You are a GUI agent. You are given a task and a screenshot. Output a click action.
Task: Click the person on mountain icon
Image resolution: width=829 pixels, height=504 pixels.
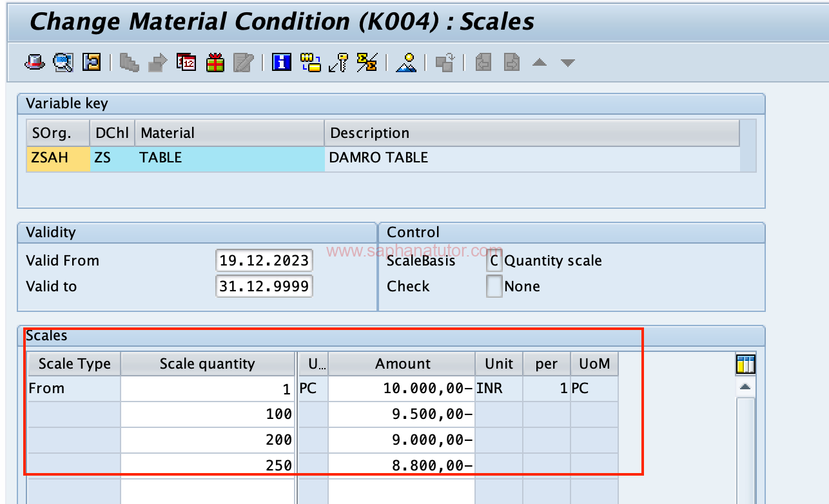(x=406, y=63)
